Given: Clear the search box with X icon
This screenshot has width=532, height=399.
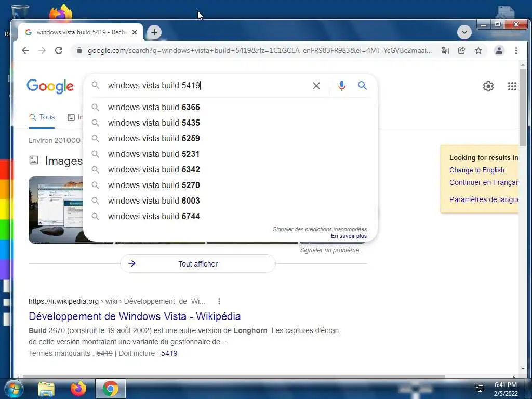Looking at the screenshot, I should click(316, 86).
